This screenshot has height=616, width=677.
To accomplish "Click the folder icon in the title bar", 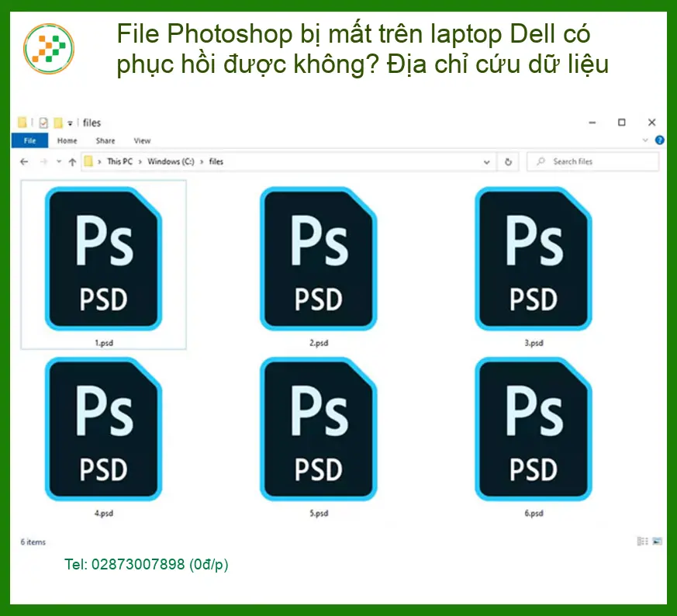I will click(x=22, y=123).
